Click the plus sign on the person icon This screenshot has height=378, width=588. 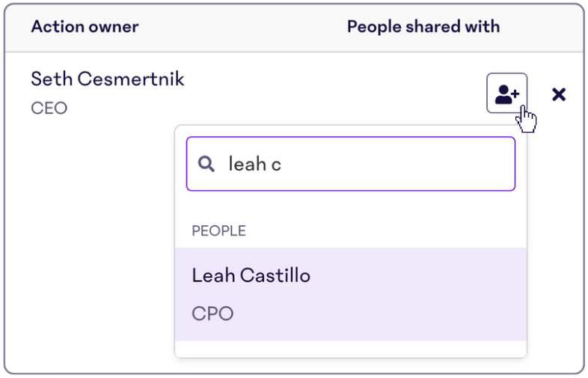pyautogui.click(x=515, y=93)
